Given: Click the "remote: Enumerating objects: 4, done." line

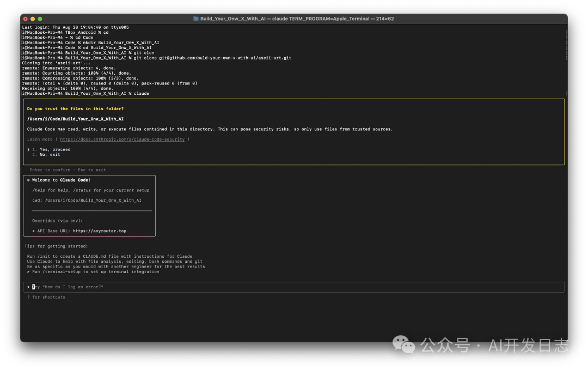Looking at the screenshot, I should [x=69, y=68].
